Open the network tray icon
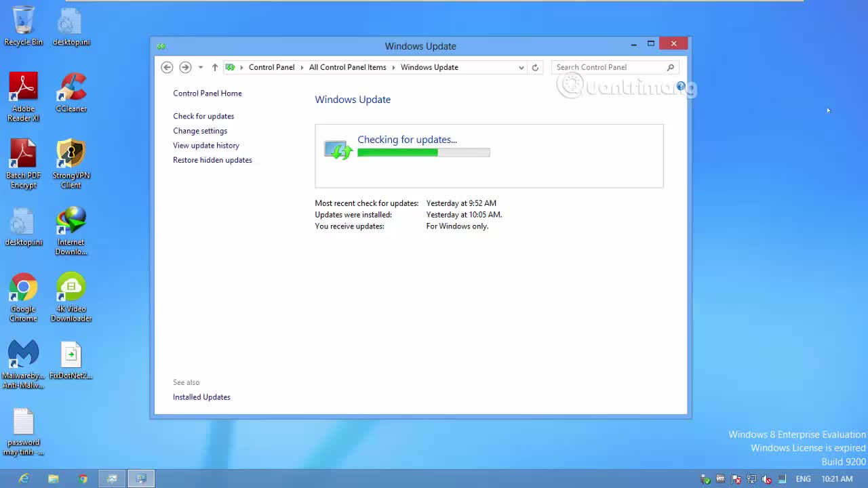This screenshot has height=488, width=868. click(x=751, y=479)
